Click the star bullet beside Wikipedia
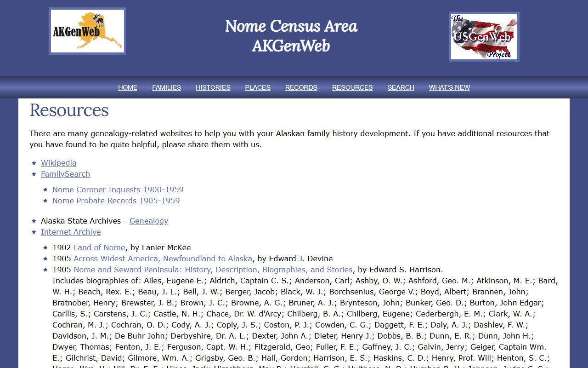Viewport: 588px width, 368px height. coord(34,163)
